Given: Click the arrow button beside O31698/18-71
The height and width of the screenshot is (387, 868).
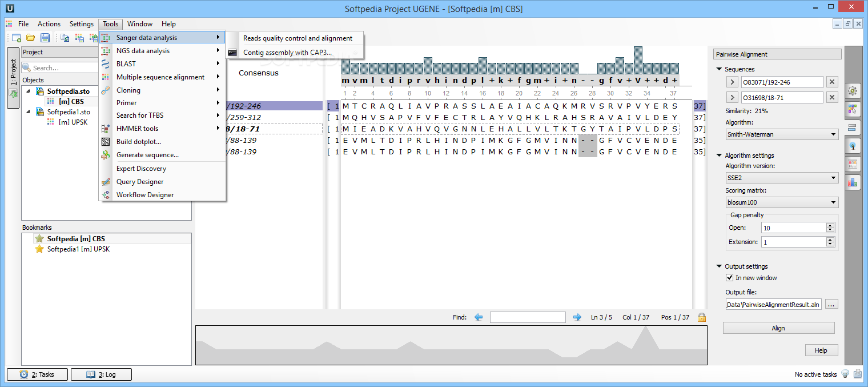Looking at the screenshot, I should coord(732,98).
